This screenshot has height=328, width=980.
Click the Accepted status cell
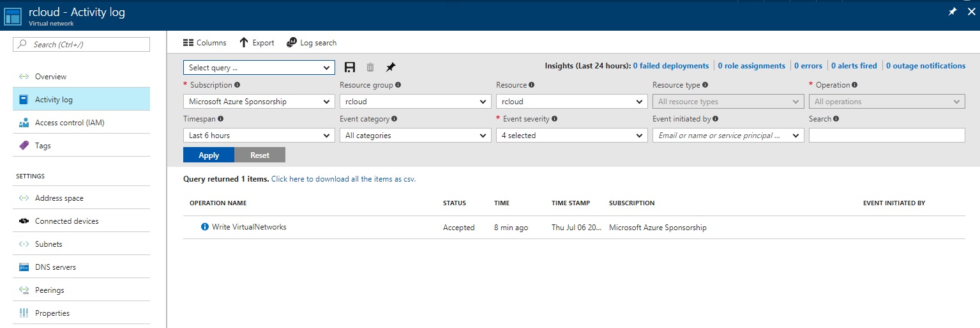459,228
